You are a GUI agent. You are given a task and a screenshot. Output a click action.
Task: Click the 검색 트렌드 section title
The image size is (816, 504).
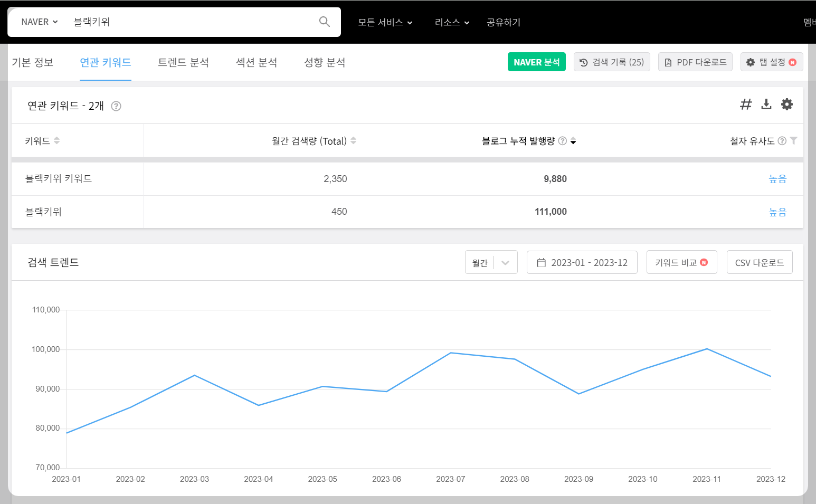click(x=53, y=262)
